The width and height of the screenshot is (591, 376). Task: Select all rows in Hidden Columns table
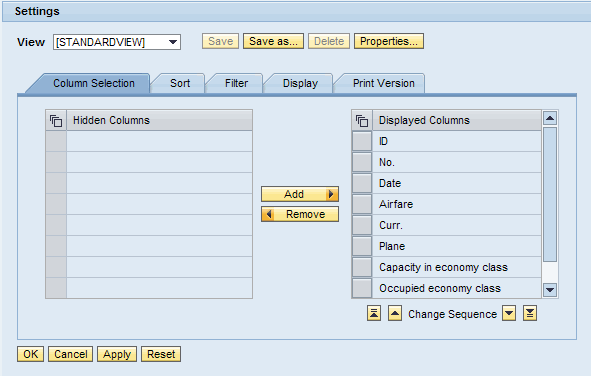[56, 121]
